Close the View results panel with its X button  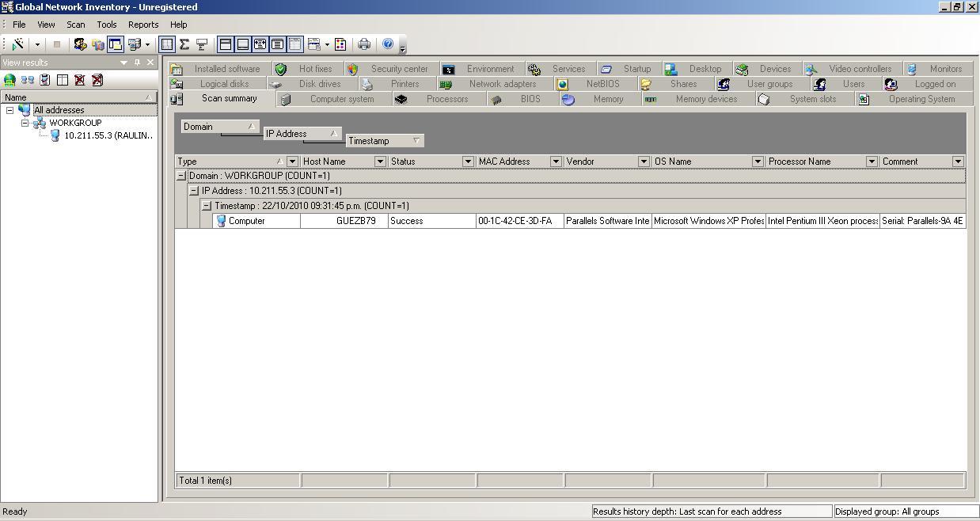151,62
